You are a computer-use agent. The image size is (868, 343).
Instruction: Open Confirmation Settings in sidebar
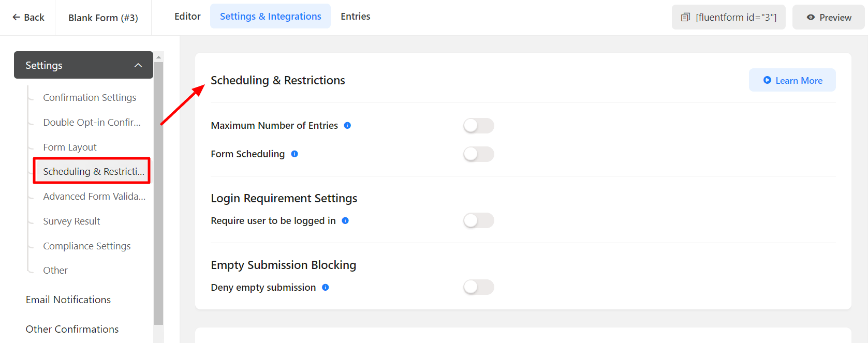coord(90,98)
